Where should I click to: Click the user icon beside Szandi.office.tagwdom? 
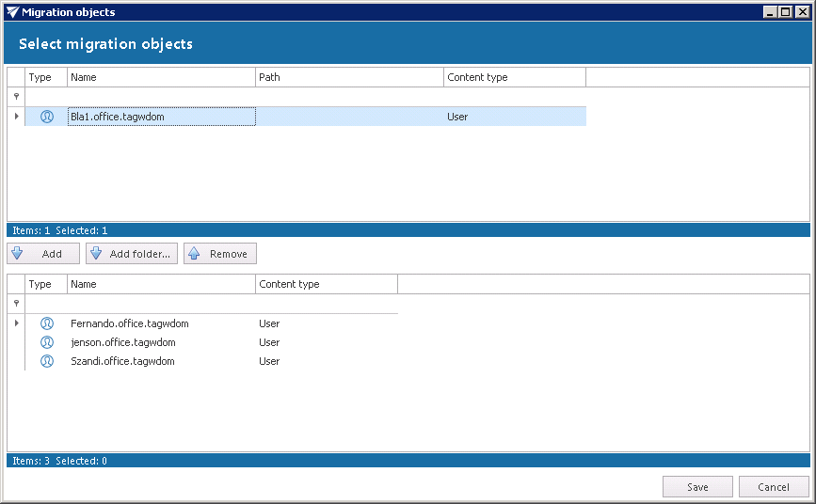pos(46,361)
